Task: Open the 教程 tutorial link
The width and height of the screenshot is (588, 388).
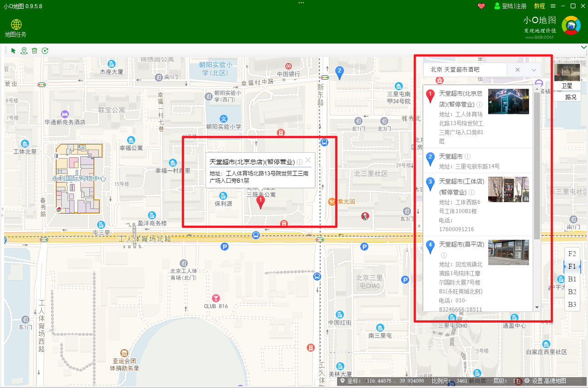Action: click(539, 6)
